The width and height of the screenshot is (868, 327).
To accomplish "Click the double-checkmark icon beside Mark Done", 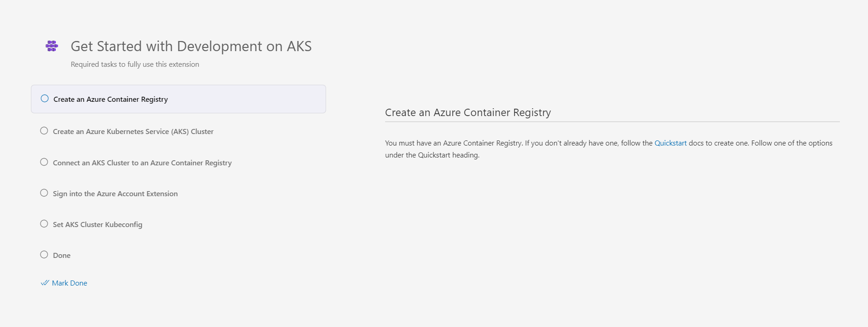I will [45, 283].
